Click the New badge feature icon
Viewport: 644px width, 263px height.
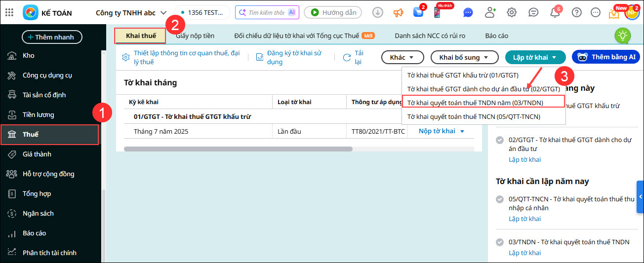614,13
